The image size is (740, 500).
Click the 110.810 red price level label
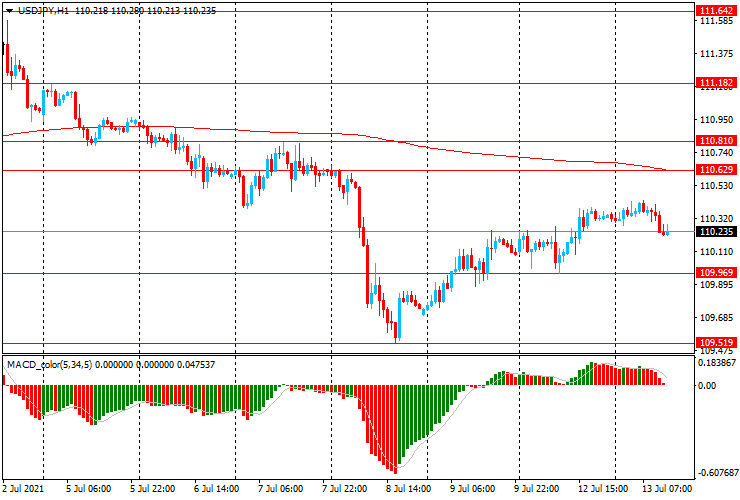pos(716,140)
